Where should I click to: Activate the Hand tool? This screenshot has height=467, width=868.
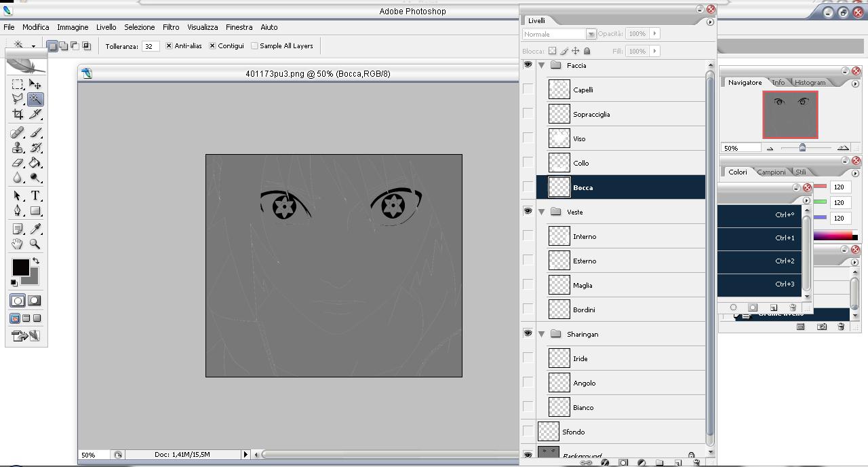click(x=18, y=244)
